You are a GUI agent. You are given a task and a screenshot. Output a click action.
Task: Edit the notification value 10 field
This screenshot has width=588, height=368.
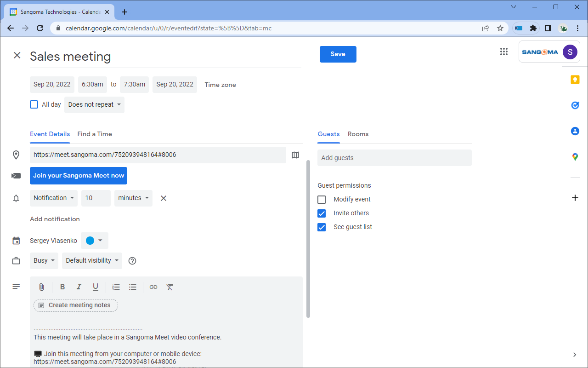pyautogui.click(x=96, y=198)
